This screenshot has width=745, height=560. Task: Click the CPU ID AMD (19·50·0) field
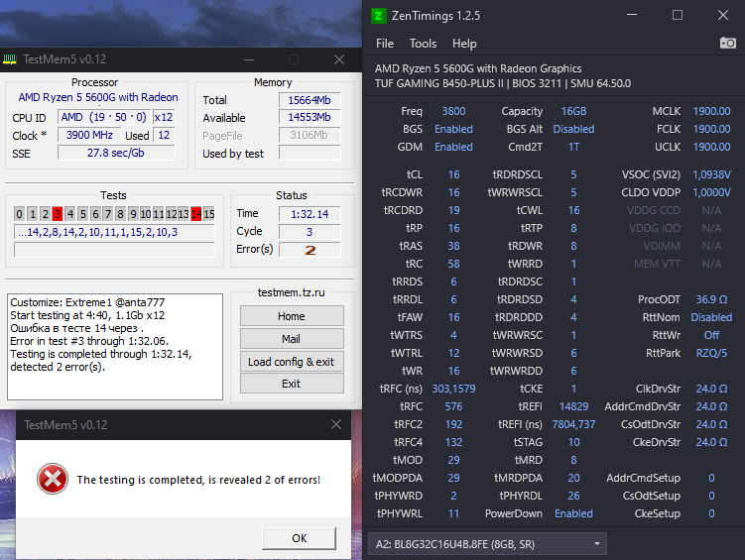pos(103,117)
